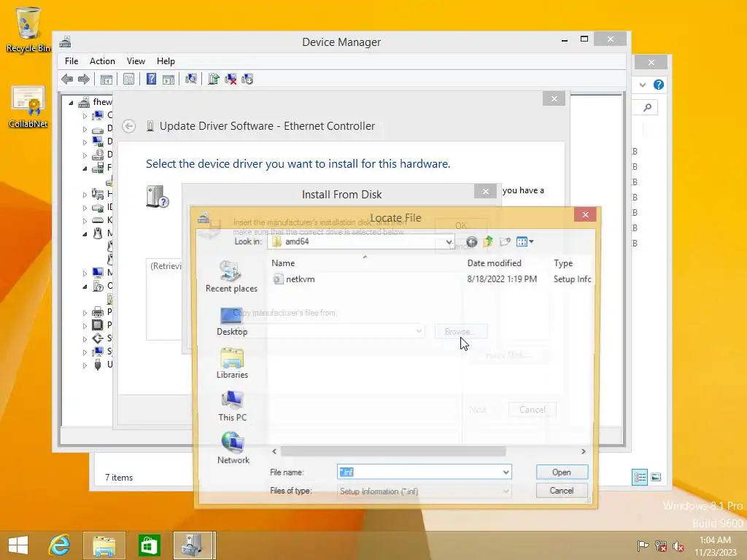Open View menu in Device Manager
This screenshot has height=560, width=747.
tap(136, 61)
